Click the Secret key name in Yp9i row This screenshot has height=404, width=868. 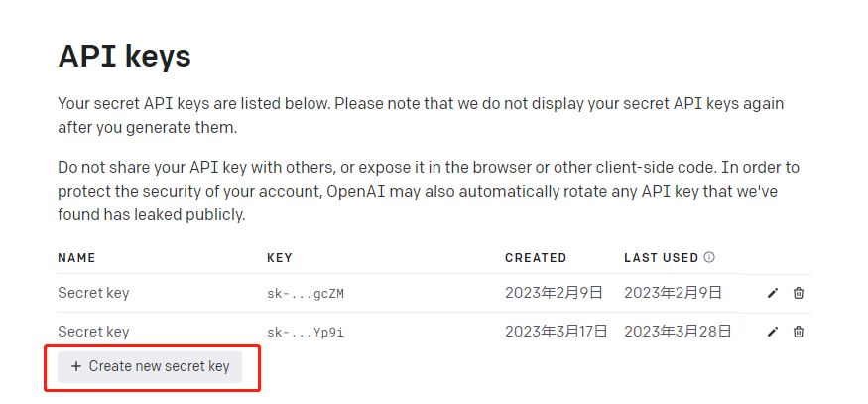93,332
